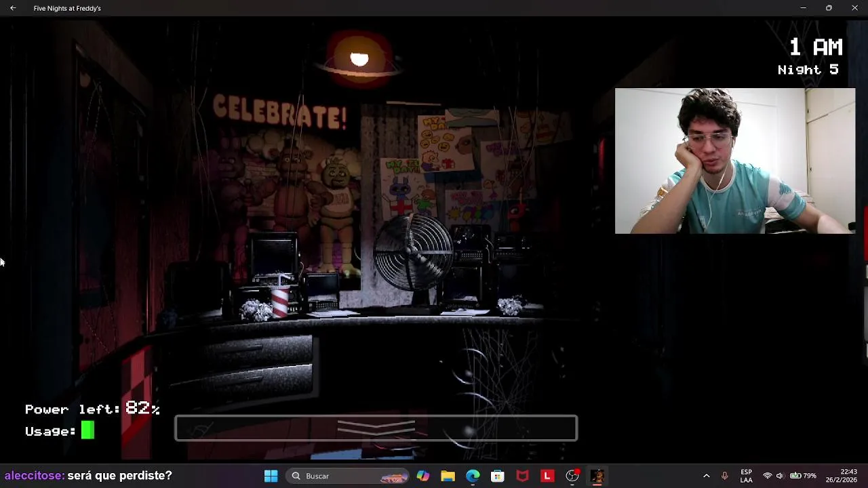Open Microsoft Store from the taskbar
Viewport: 868px width, 488px height.
(498, 476)
